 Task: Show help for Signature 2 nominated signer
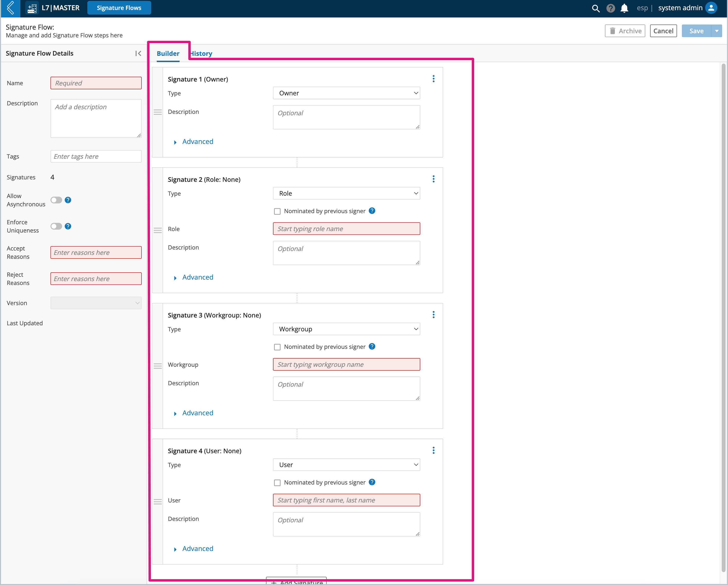(372, 211)
